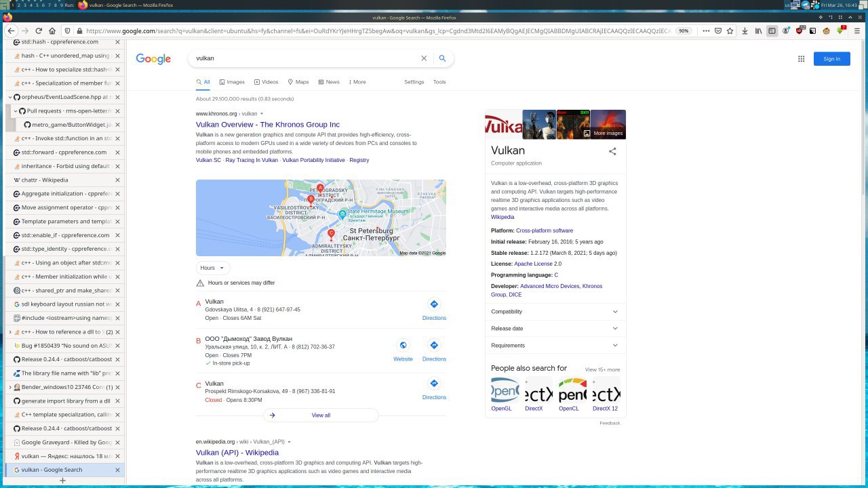The height and width of the screenshot is (488, 868).
Task: Focus the Google search input field
Action: click(305, 58)
